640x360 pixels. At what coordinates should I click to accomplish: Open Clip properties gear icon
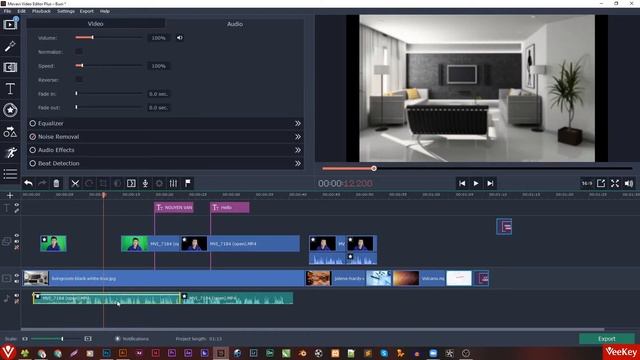[159, 183]
